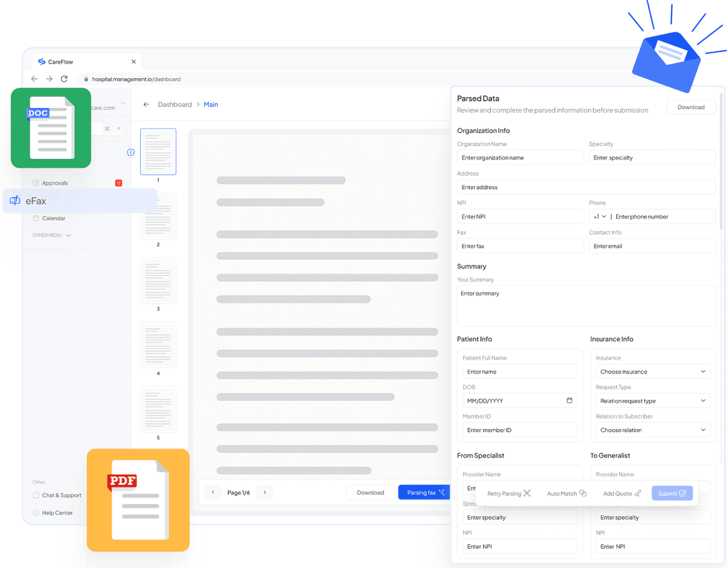The image size is (728, 568).
Task: Click the Parsing fax button
Action: tap(425, 493)
